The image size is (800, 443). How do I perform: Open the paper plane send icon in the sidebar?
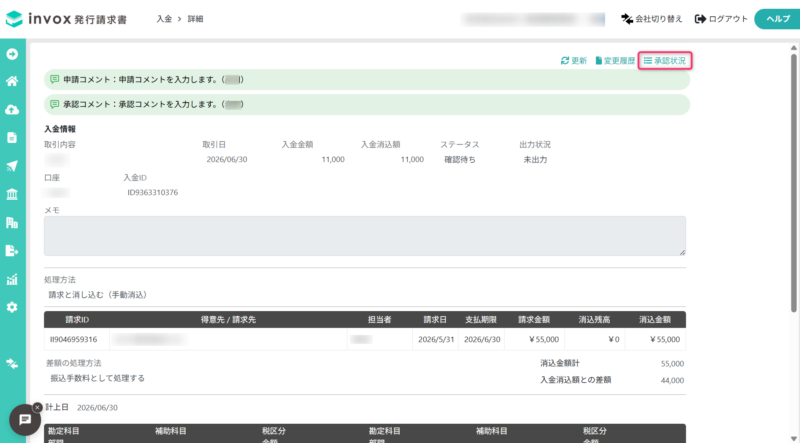[x=12, y=166]
